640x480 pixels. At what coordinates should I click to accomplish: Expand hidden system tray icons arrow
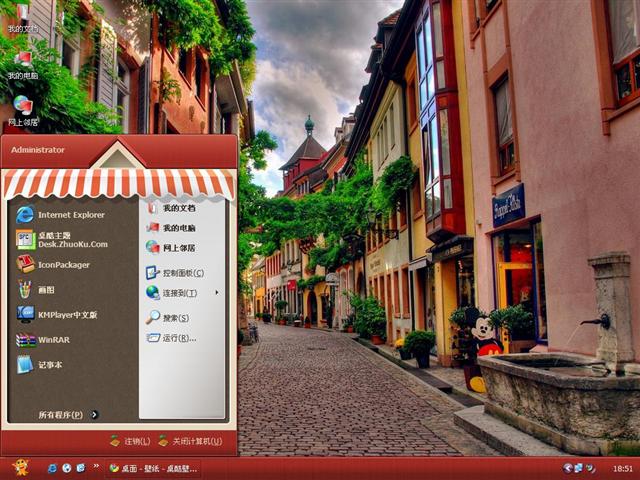pos(567,468)
